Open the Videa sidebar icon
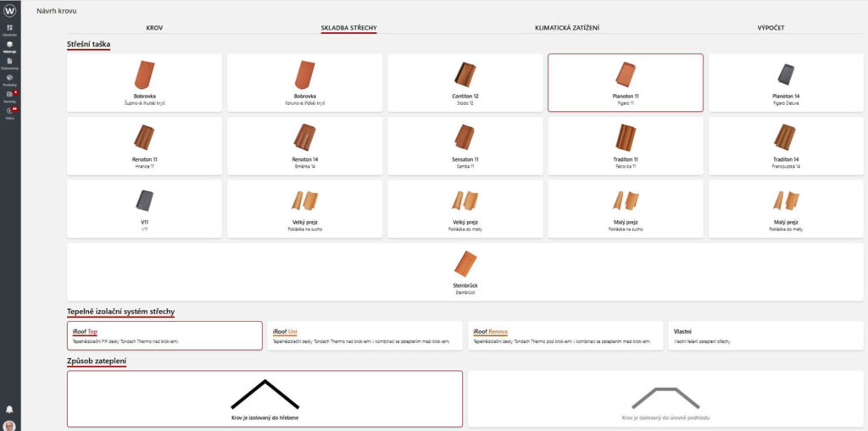Viewport: 868px width, 431px height. coord(9,112)
